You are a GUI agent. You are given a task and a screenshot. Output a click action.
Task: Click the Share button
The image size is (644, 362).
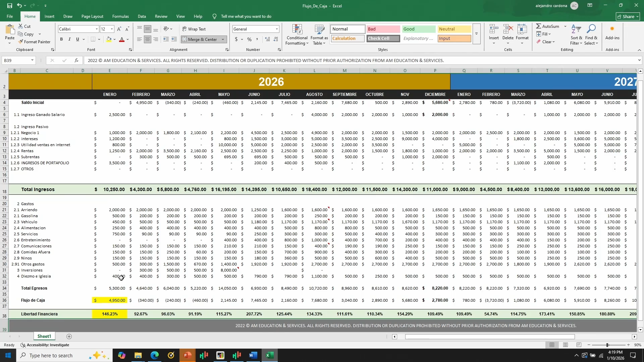(628, 16)
